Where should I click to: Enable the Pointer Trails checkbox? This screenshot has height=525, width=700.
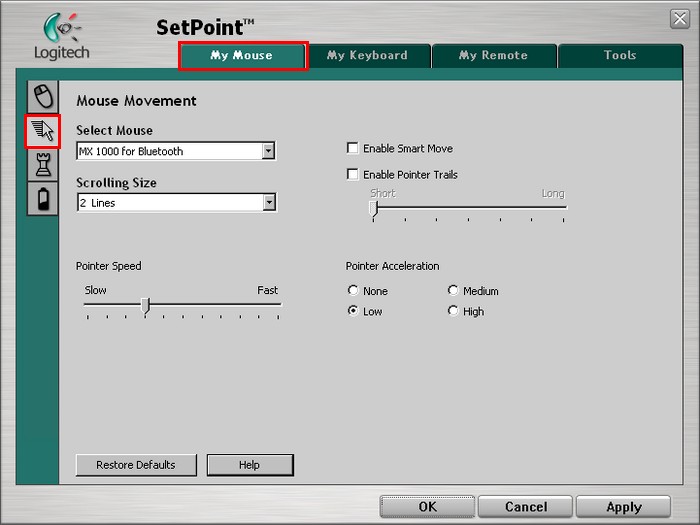(x=352, y=174)
